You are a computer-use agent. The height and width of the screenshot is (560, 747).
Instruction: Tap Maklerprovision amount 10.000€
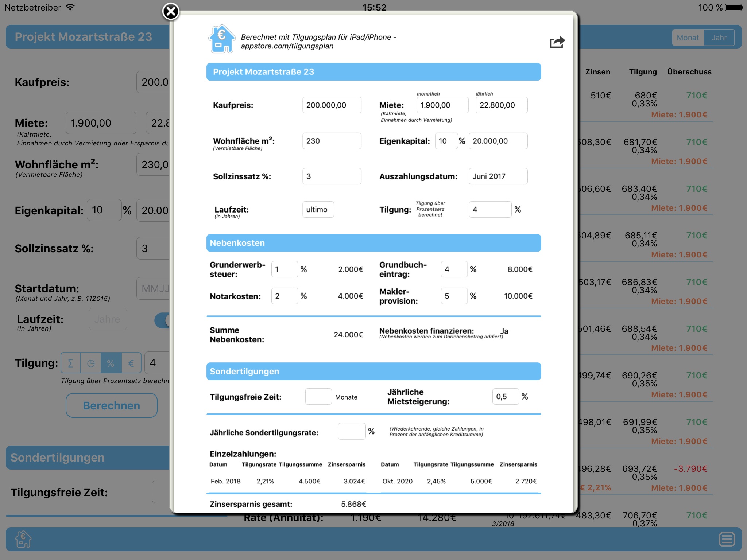tap(518, 296)
